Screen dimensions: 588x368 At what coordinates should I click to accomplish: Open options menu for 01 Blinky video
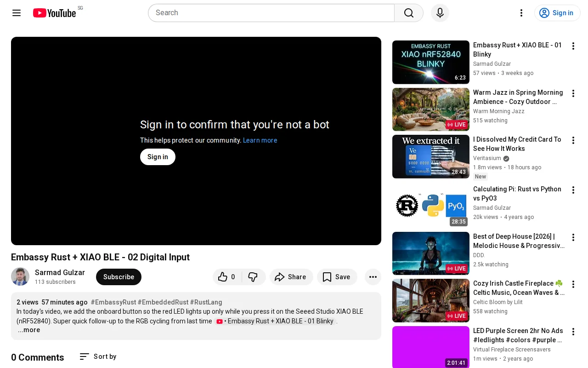(x=573, y=46)
